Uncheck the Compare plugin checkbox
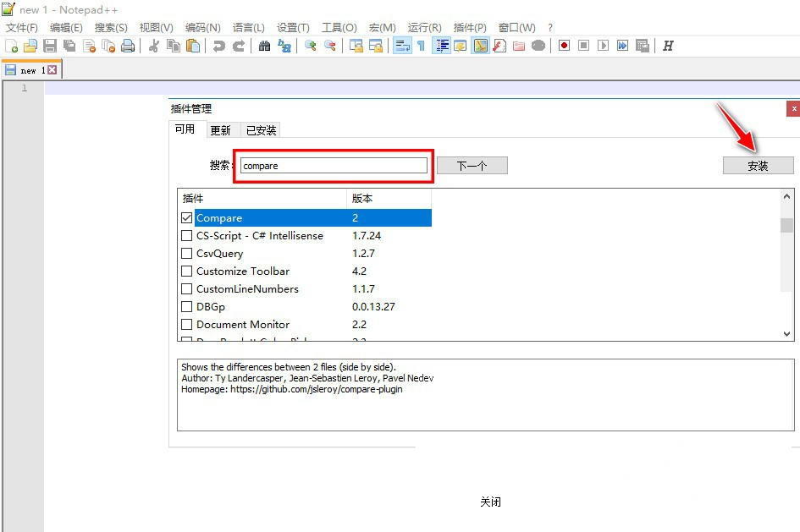 click(187, 217)
